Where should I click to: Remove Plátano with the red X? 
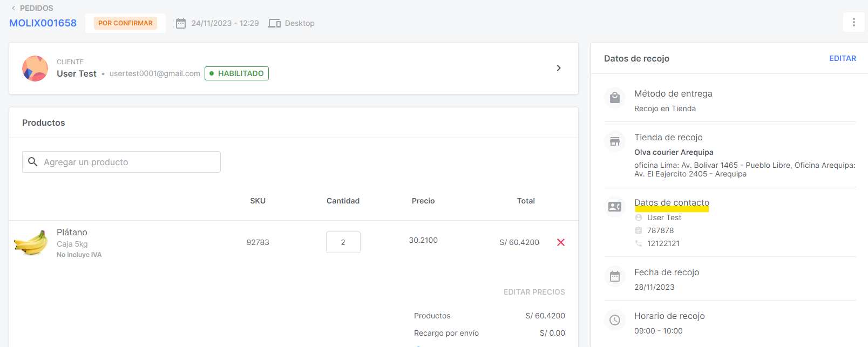point(561,242)
